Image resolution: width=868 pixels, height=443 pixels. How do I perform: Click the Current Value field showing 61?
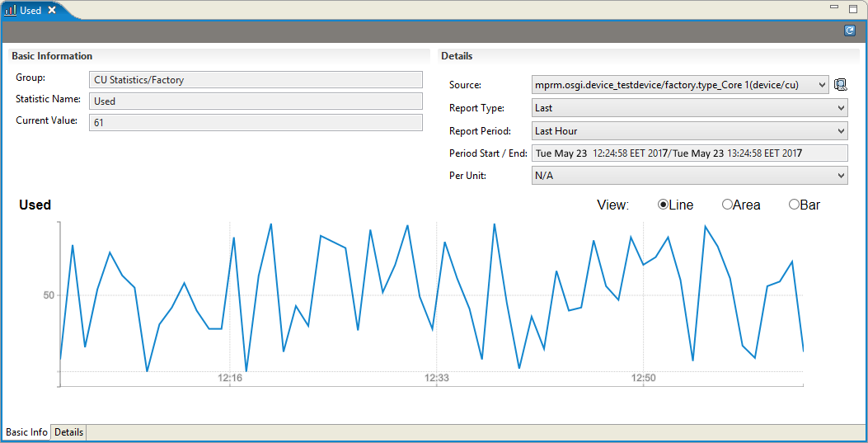pos(256,123)
